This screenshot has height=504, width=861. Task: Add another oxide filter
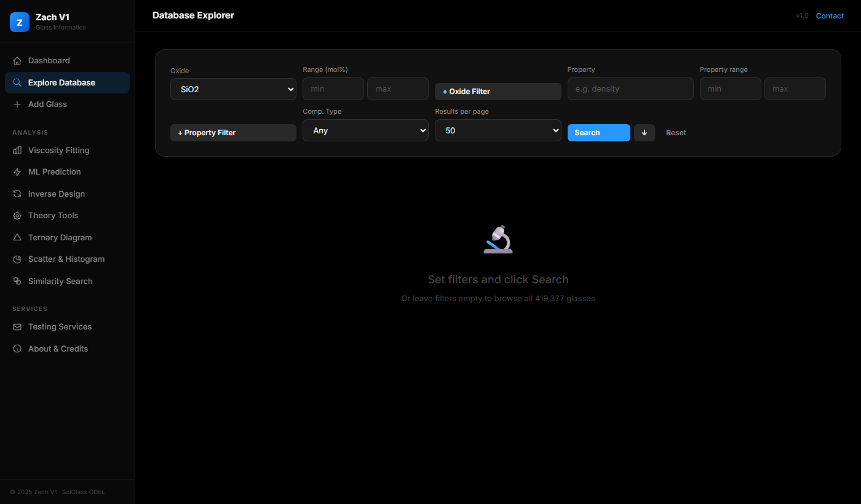(x=498, y=92)
